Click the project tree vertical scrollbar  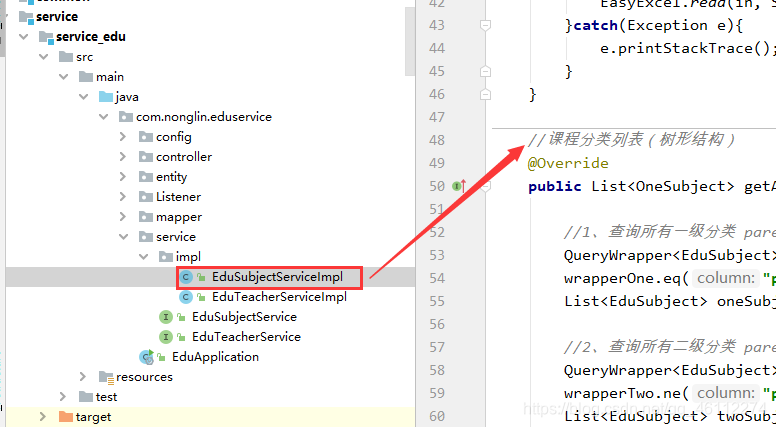click(x=410, y=41)
